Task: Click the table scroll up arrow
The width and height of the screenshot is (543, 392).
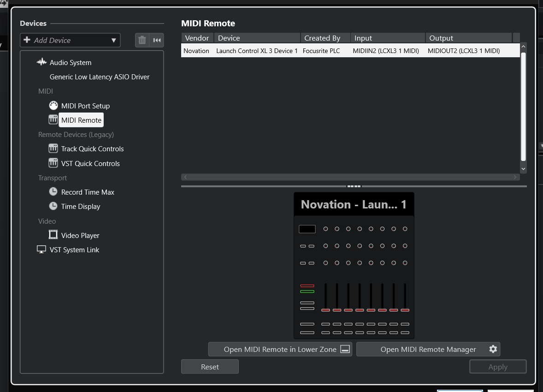Action: [523, 47]
